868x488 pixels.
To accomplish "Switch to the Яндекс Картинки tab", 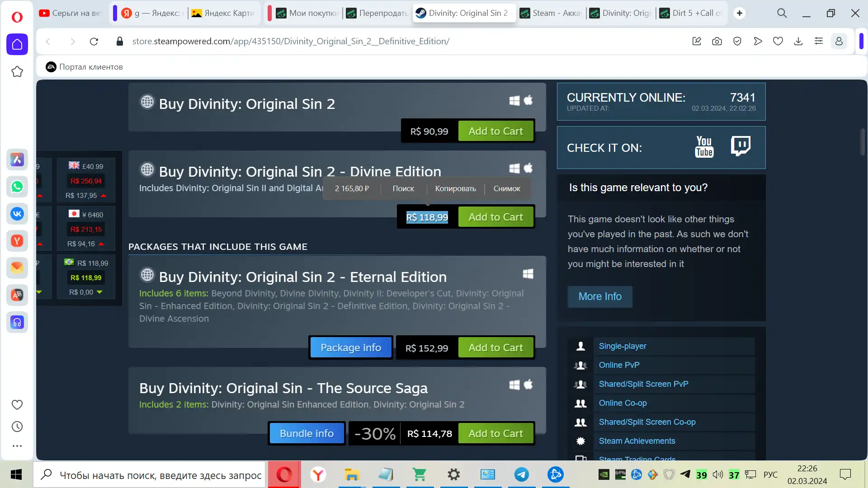I will [224, 13].
